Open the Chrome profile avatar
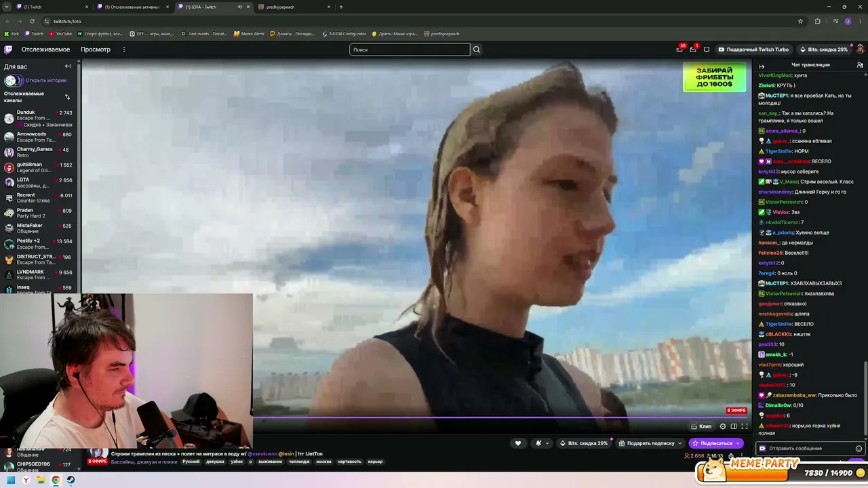 point(848,21)
